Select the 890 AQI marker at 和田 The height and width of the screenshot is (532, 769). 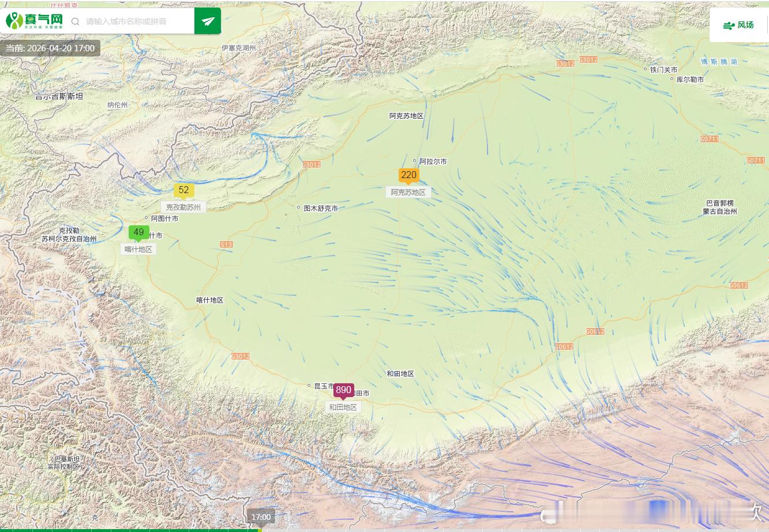(343, 391)
